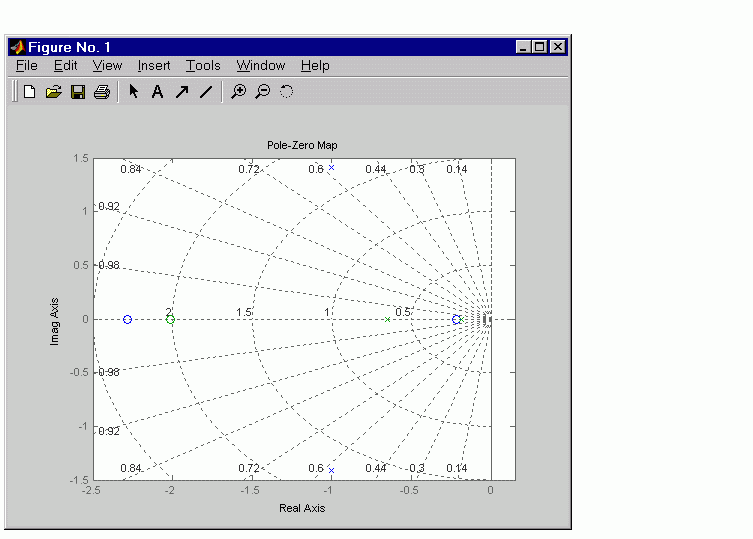Open the Window menu
The width and height of the screenshot is (753, 539).
261,65
